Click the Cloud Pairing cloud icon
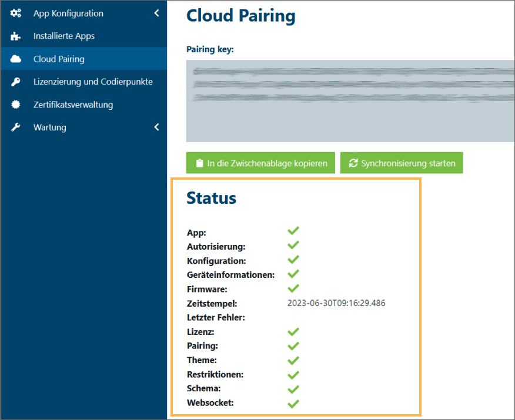Image resolution: width=515 pixels, height=420 pixels. (x=15, y=59)
